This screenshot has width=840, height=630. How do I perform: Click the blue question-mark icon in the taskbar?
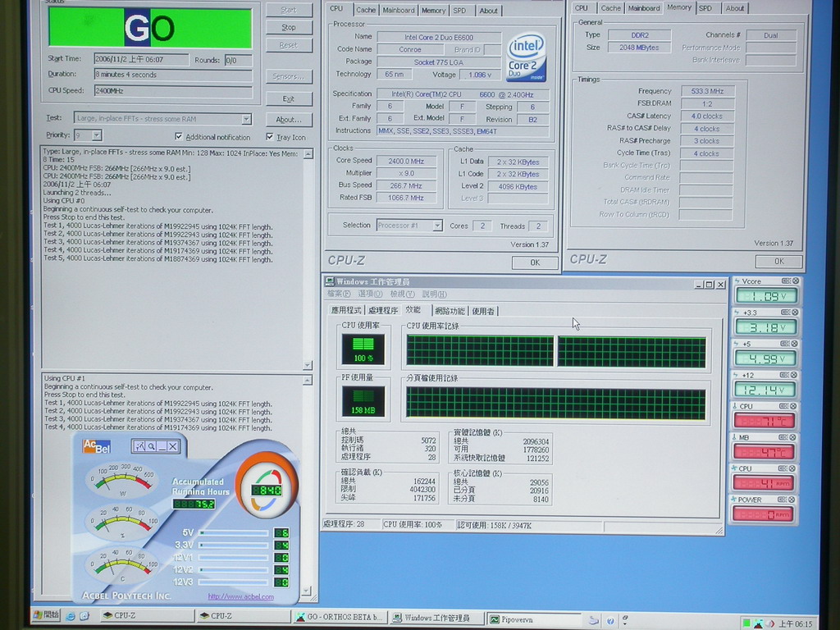pos(610,620)
